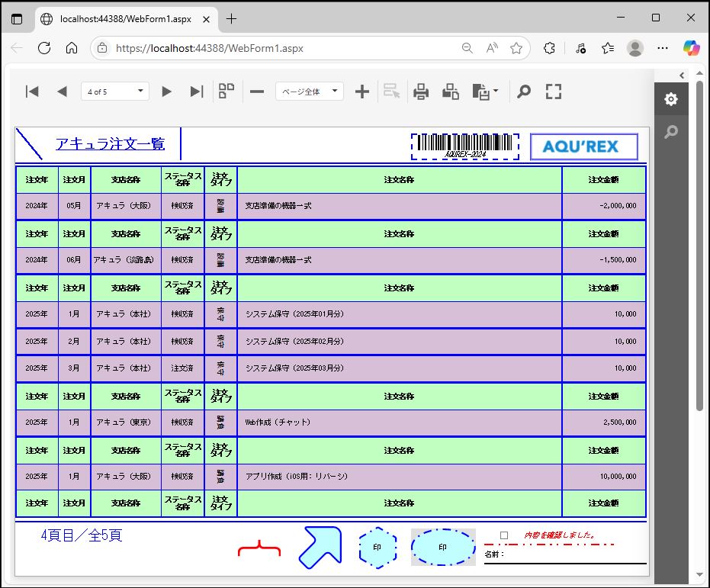
Task: Go to the previous report page
Action: coord(62,92)
